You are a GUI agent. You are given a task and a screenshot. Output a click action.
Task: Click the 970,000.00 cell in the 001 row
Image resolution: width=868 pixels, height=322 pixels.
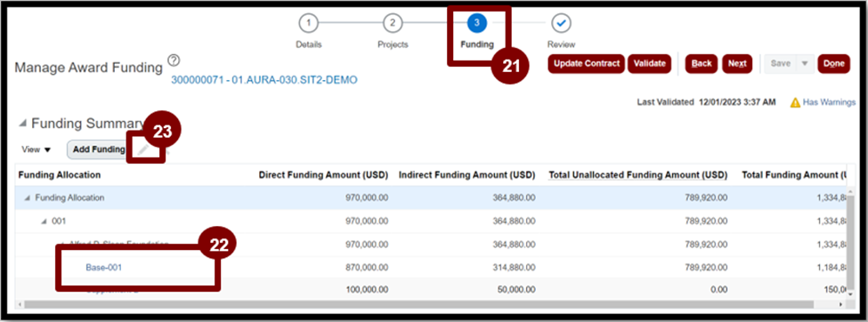366,221
